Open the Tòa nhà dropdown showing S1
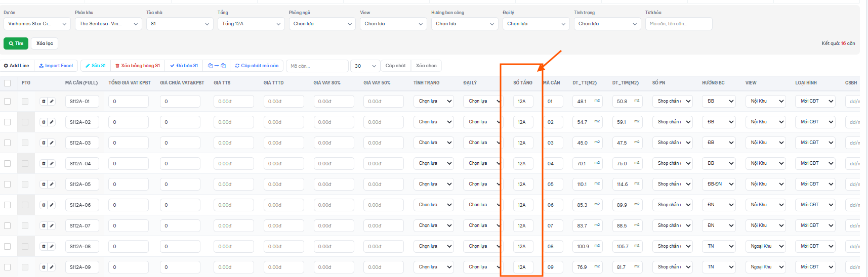The width and height of the screenshot is (868, 277). pos(180,24)
